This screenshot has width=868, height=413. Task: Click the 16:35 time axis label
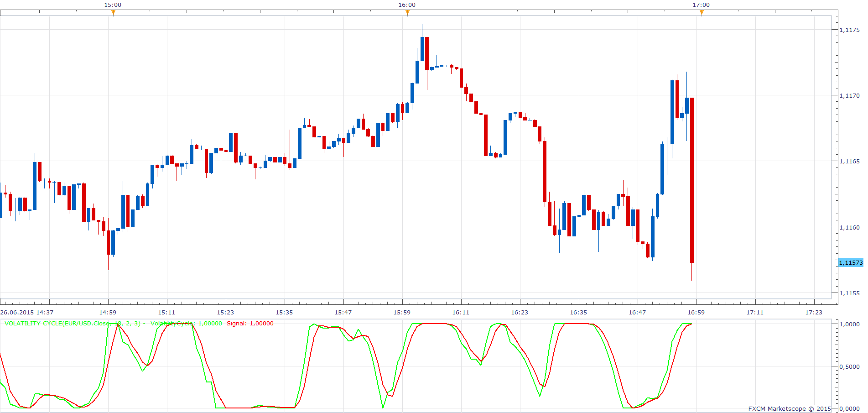coord(578,313)
